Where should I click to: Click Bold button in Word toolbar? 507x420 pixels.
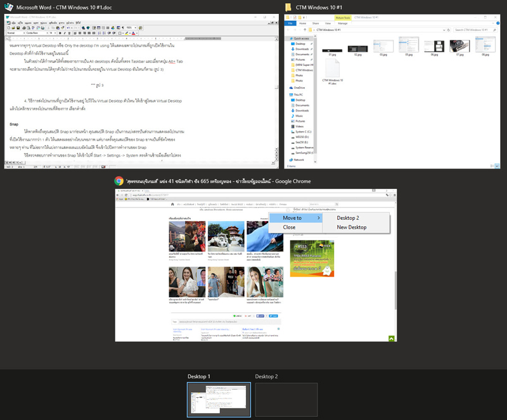(60, 33)
